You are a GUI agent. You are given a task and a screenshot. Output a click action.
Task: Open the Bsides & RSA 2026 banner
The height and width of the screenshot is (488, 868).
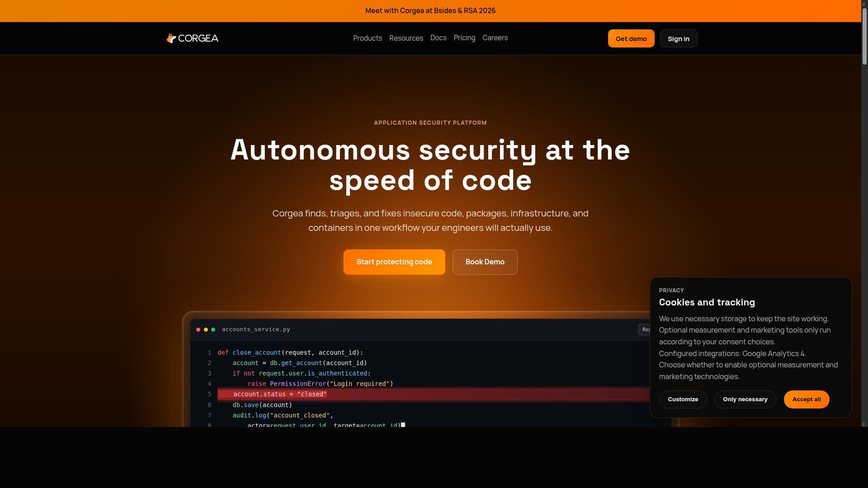pyautogui.click(x=430, y=11)
